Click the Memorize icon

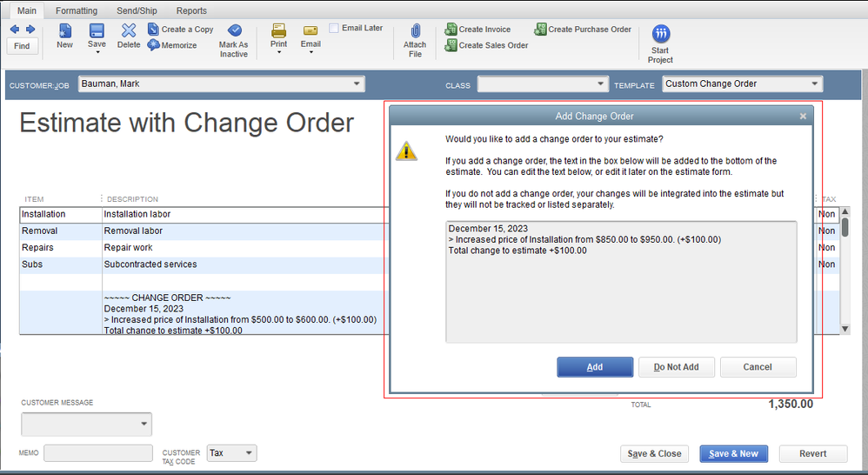click(153, 45)
